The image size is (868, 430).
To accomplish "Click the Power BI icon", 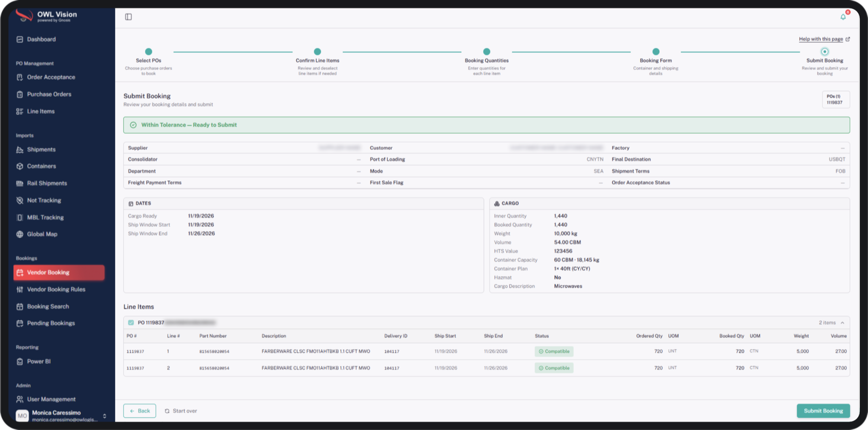I will 20,362.
